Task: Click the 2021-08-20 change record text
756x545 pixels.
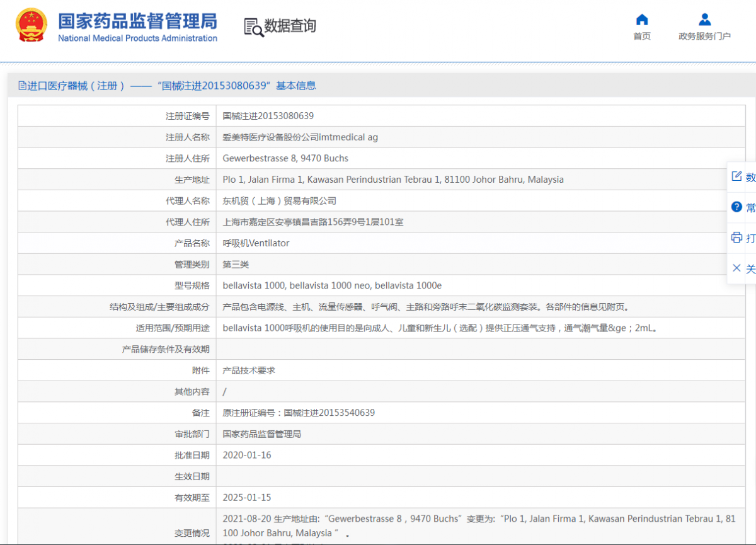Action: point(479,526)
